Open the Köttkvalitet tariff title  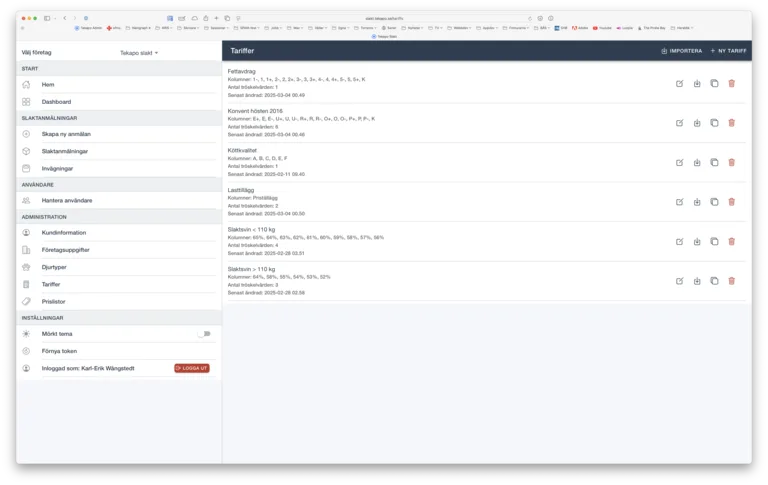242,151
